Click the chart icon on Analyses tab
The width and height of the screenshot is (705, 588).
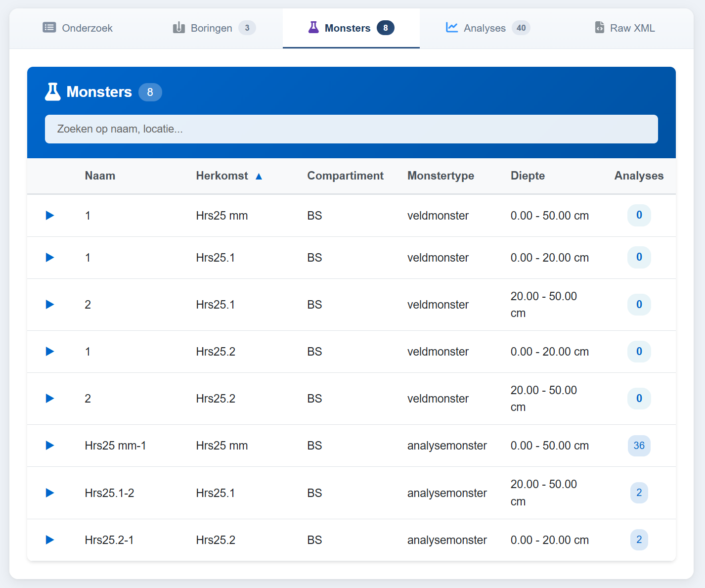[452, 28]
